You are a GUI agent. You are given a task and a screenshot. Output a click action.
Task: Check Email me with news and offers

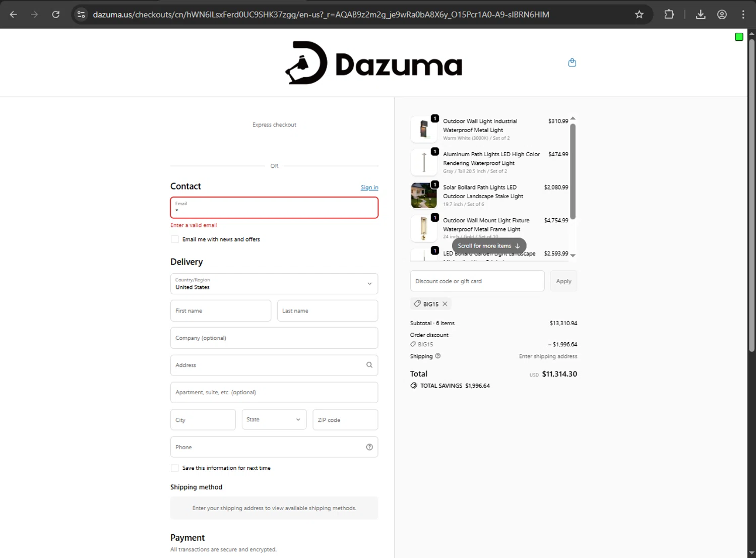click(174, 239)
